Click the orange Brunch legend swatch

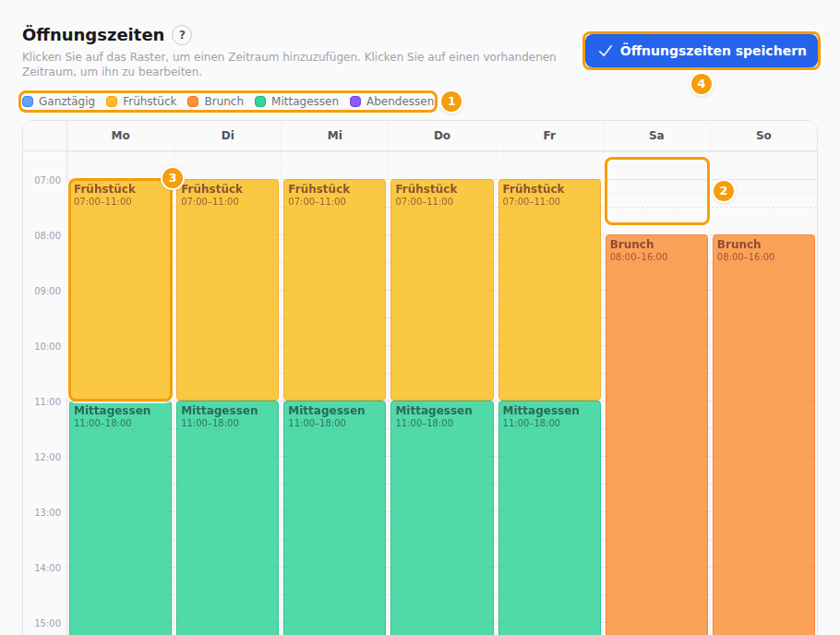pos(193,102)
